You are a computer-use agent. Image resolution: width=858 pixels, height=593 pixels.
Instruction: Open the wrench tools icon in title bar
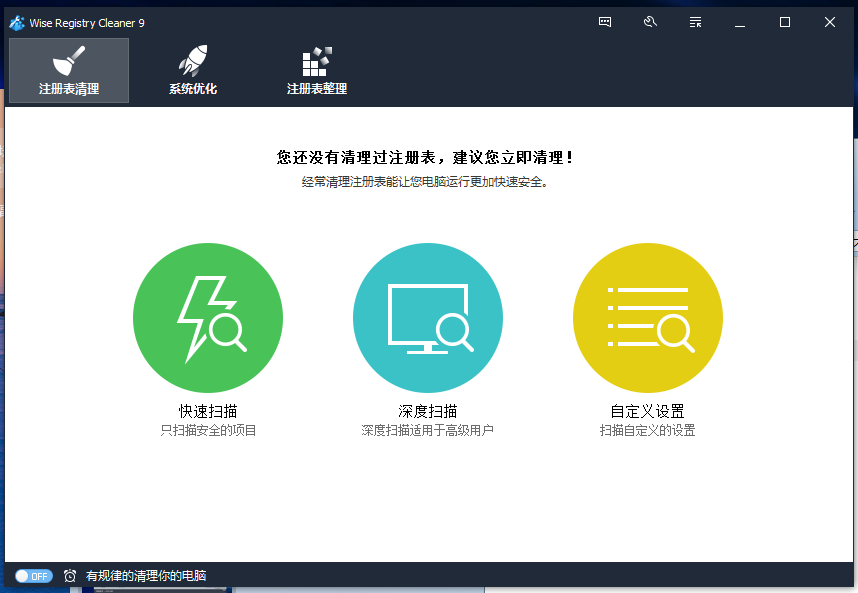click(x=650, y=22)
